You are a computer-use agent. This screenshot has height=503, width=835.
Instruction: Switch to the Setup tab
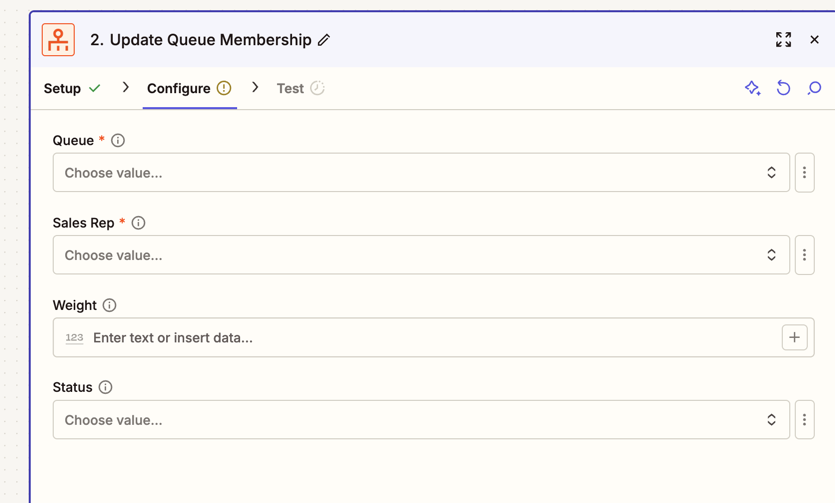[72, 88]
